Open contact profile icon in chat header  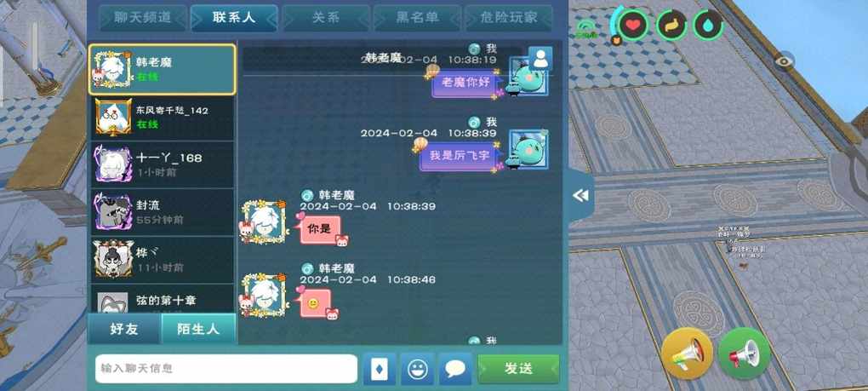[540, 59]
